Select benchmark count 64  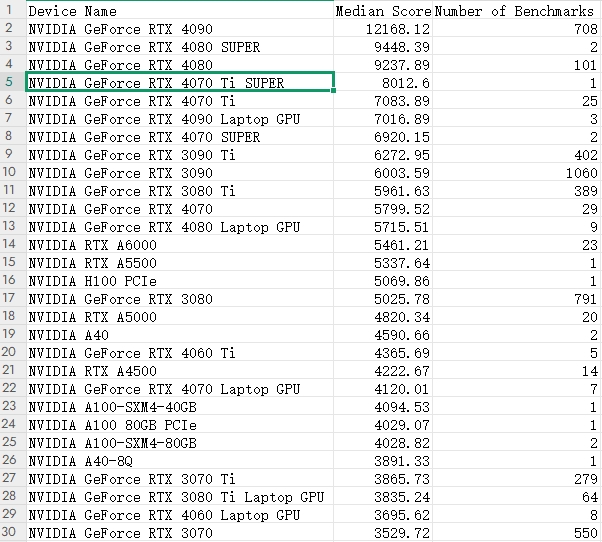[516, 496]
